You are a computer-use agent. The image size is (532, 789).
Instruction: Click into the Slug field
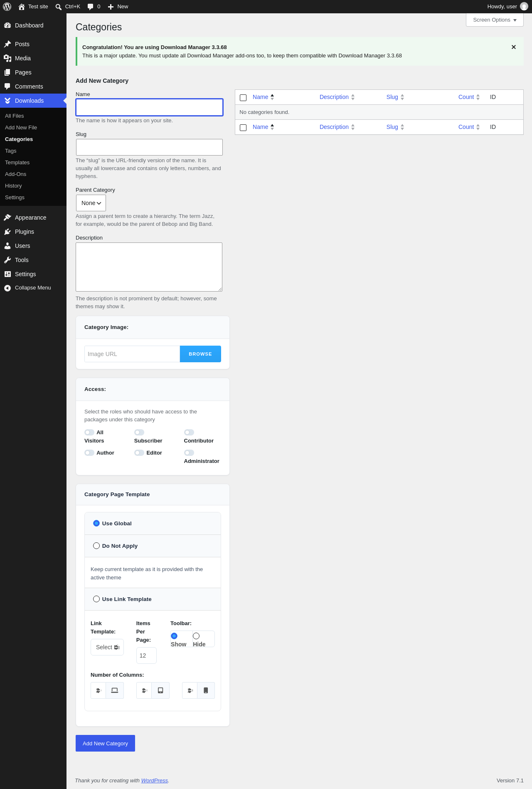click(149, 147)
